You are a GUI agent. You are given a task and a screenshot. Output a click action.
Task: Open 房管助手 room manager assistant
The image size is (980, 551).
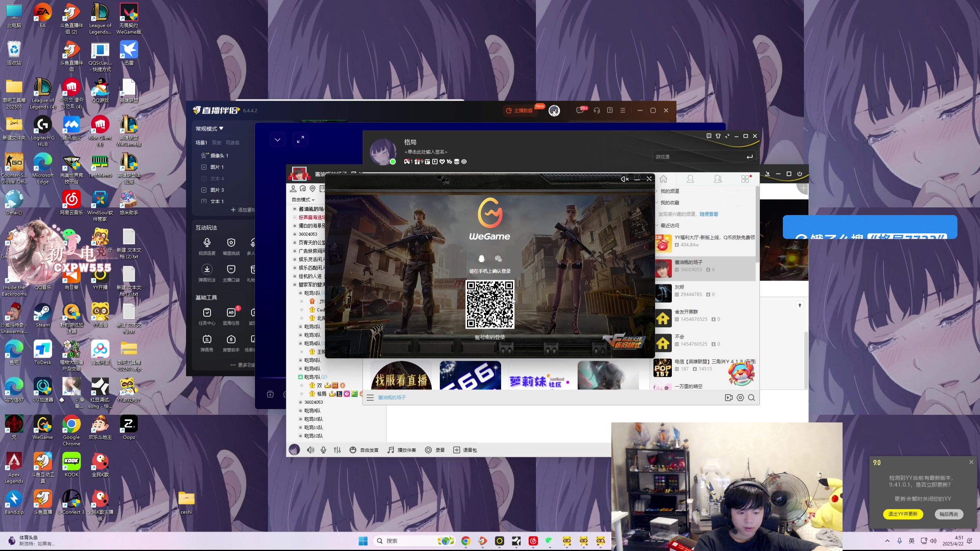pyautogui.click(x=231, y=343)
